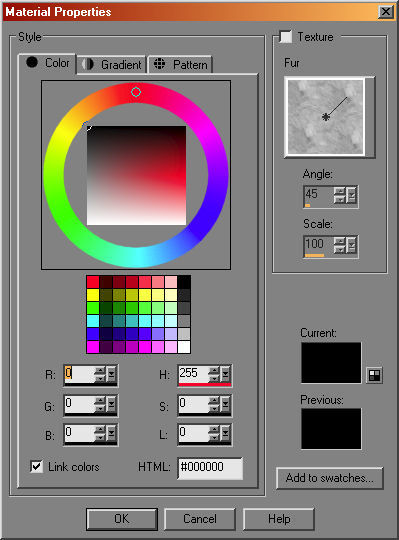Increase the Angle value with up arrow
Viewport: 399px width, 540px height.
click(x=339, y=191)
